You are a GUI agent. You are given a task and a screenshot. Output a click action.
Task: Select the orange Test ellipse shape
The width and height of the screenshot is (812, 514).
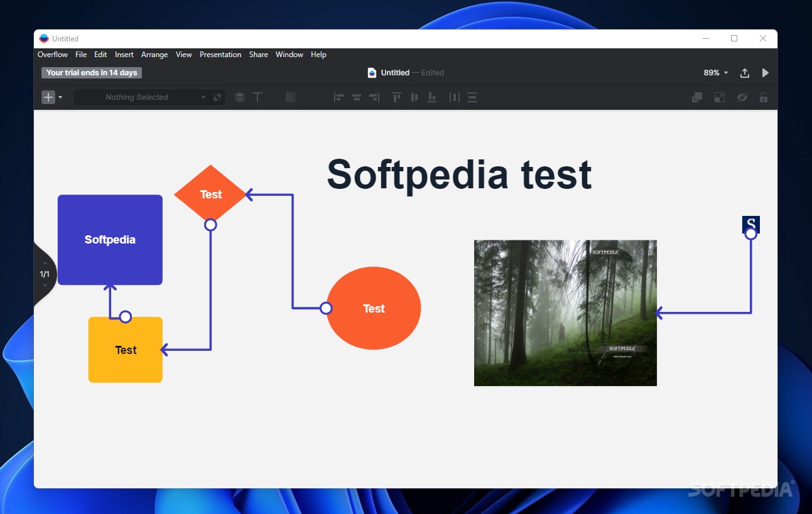(x=374, y=308)
